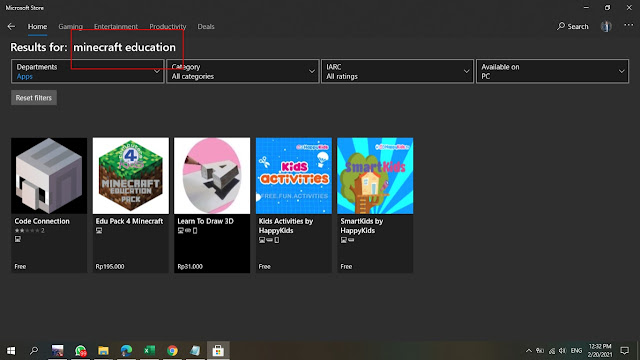Switch to the Gaming tab
This screenshot has height=360, width=640.
[70, 27]
